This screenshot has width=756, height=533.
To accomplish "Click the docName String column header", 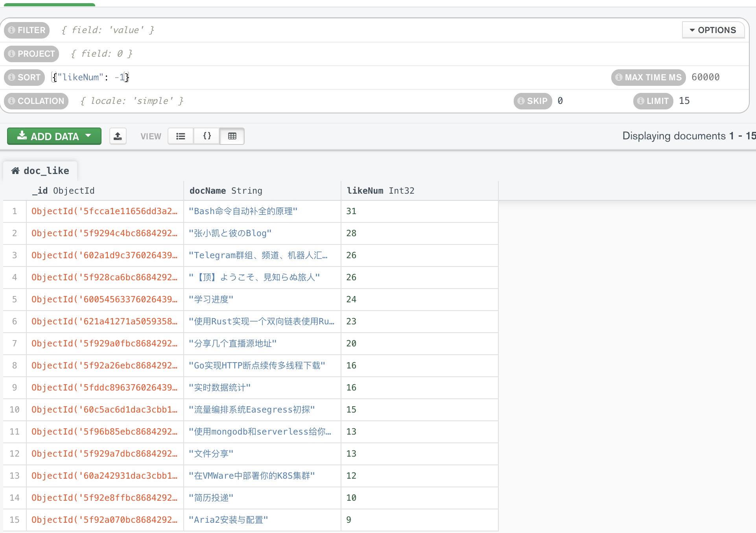I will [x=262, y=191].
